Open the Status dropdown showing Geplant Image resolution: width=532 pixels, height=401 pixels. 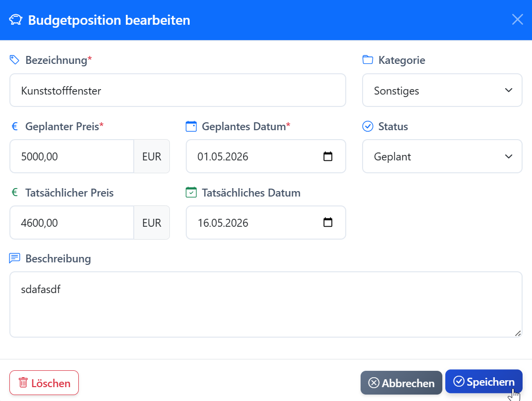442,156
